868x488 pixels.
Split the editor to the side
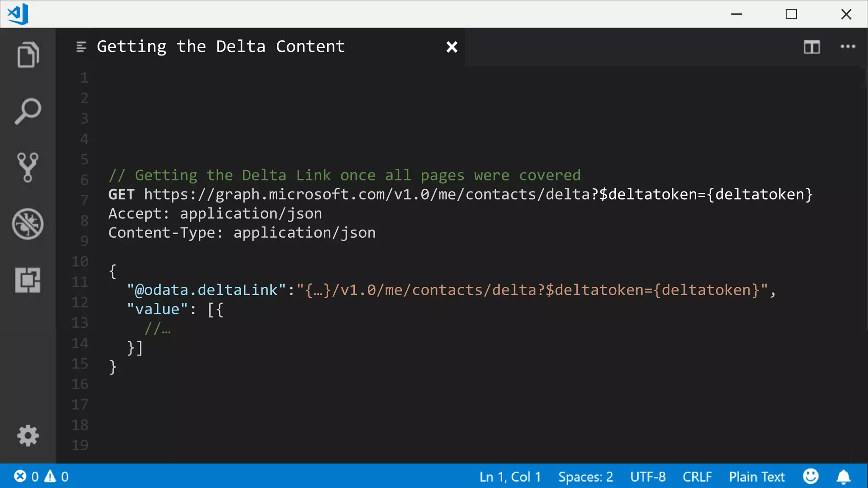click(x=812, y=47)
